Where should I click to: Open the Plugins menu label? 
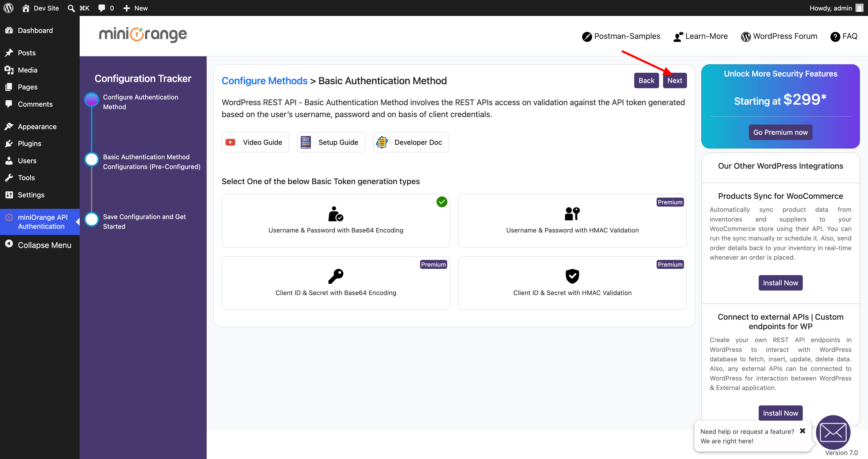30,143
